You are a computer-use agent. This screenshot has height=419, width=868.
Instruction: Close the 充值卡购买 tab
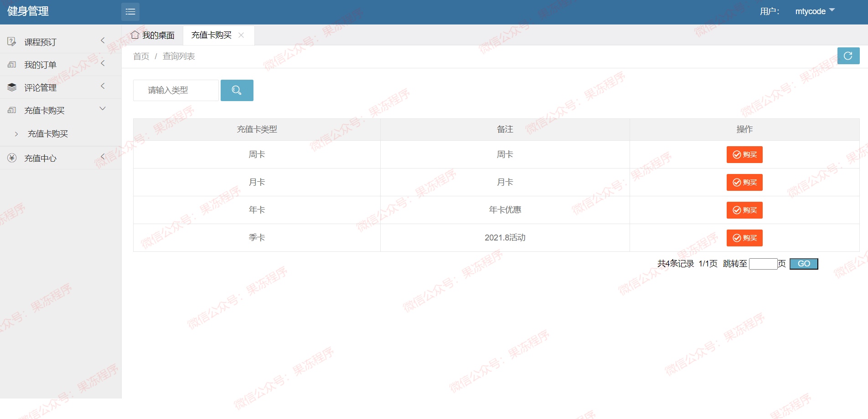[x=241, y=35]
